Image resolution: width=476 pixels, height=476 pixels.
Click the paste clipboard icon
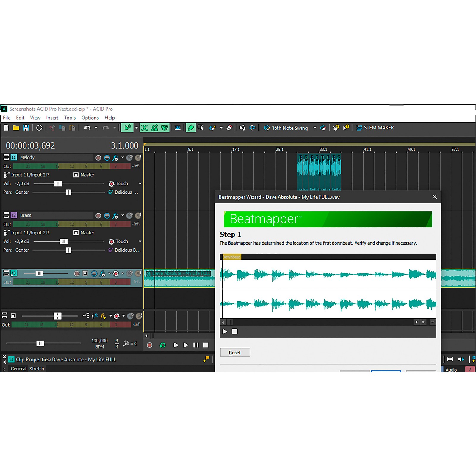72,128
